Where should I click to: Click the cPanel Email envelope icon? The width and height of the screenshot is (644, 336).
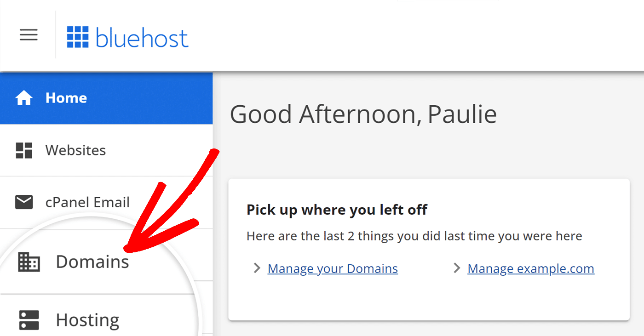pos(23,202)
